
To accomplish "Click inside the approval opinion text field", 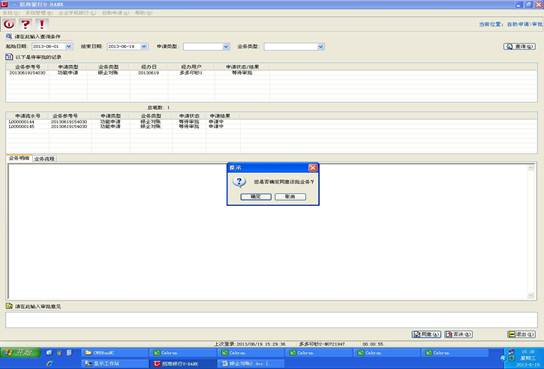I will coord(271,320).
